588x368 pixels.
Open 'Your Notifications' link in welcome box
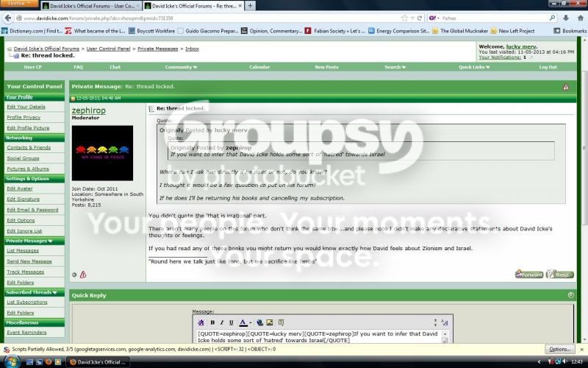click(500, 57)
